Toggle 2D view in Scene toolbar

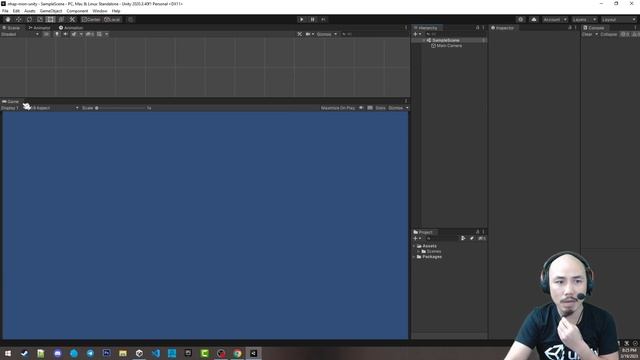(x=46, y=34)
